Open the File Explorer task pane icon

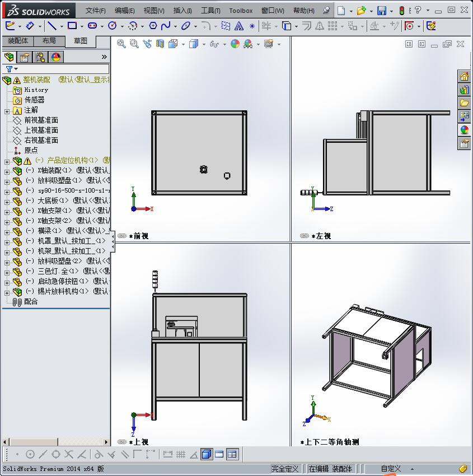tap(464, 103)
